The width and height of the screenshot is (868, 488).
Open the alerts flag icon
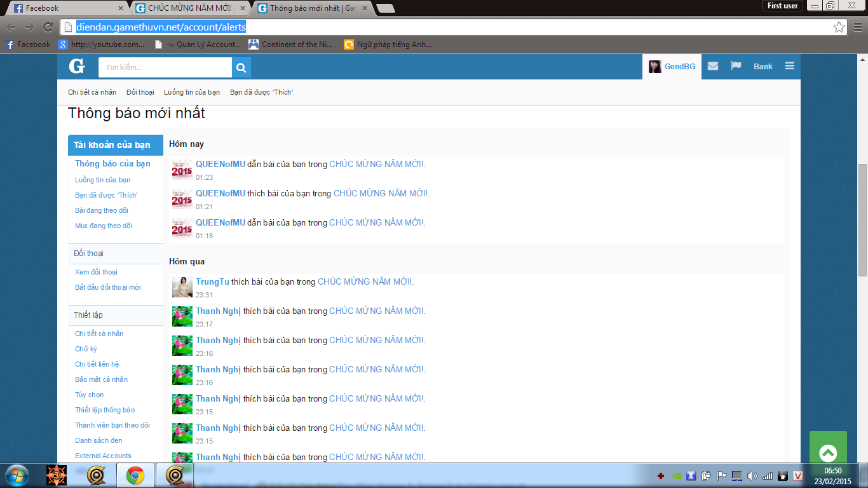click(x=736, y=66)
